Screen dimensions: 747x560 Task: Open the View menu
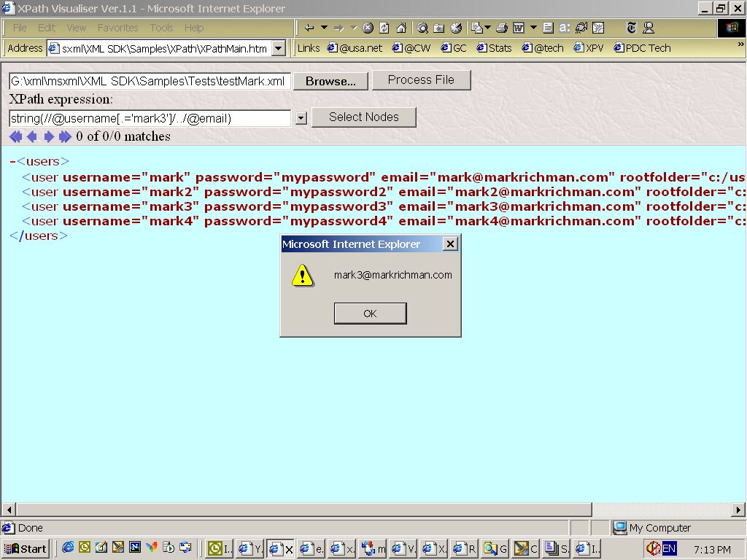(76, 28)
